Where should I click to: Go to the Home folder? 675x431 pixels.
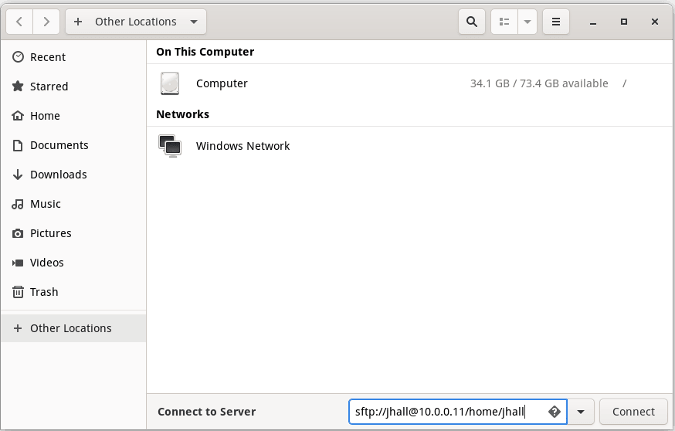click(44, 116)
